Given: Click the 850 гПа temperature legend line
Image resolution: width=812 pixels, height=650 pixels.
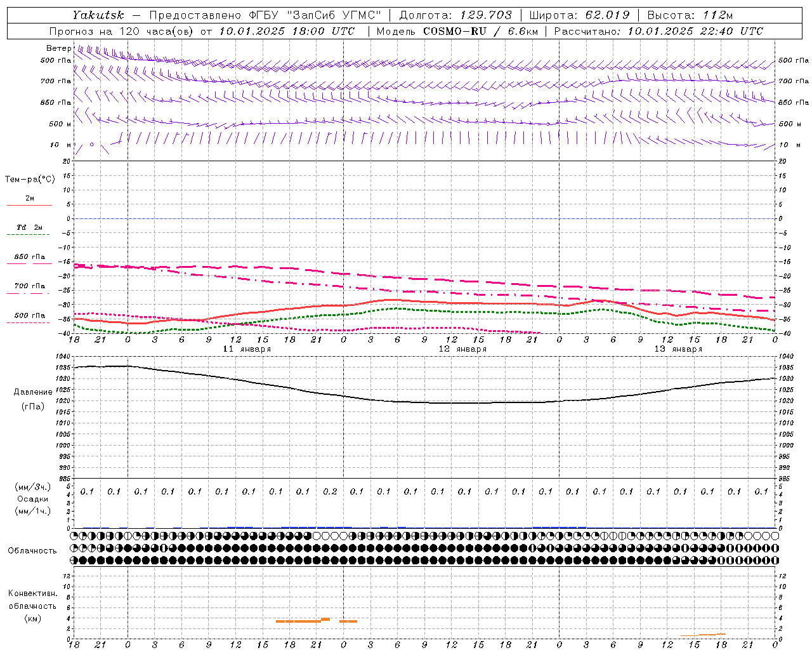Looking at the screenshot, I should 29,263.
